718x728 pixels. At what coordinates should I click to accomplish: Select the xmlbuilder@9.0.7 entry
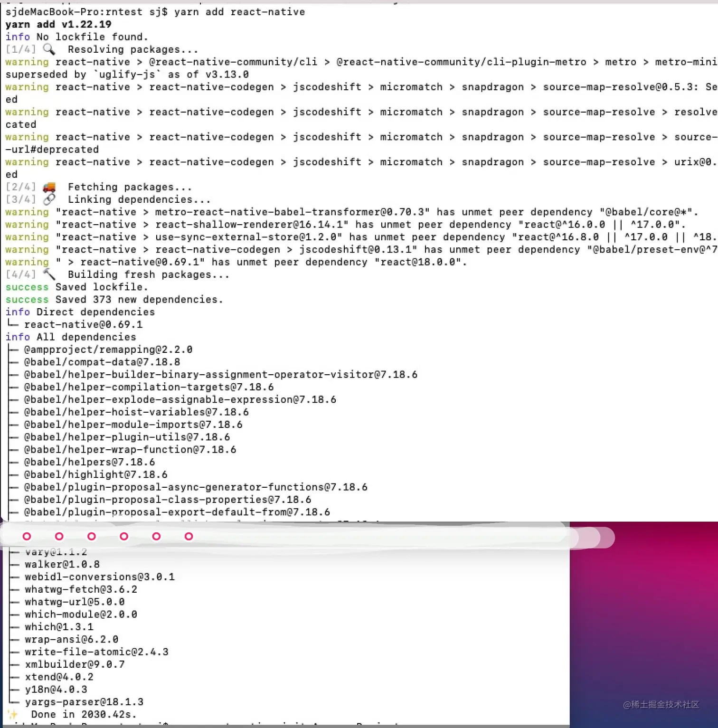[x=75, y=664]
